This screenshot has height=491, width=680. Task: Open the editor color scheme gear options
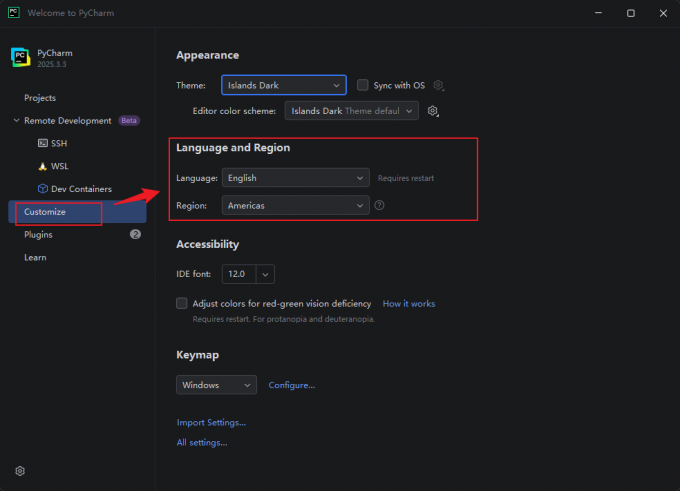tap(433, 111)
